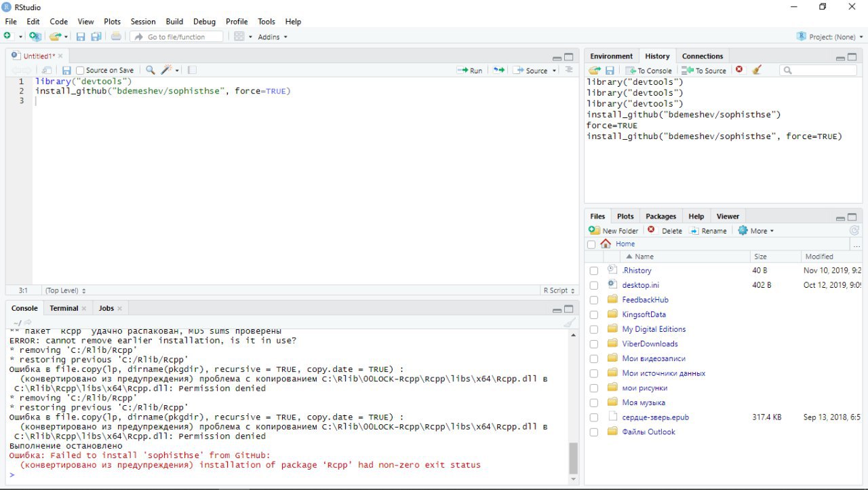Open the Session menu
Viewport: 868px width, 490px height.
coord(142,22)
